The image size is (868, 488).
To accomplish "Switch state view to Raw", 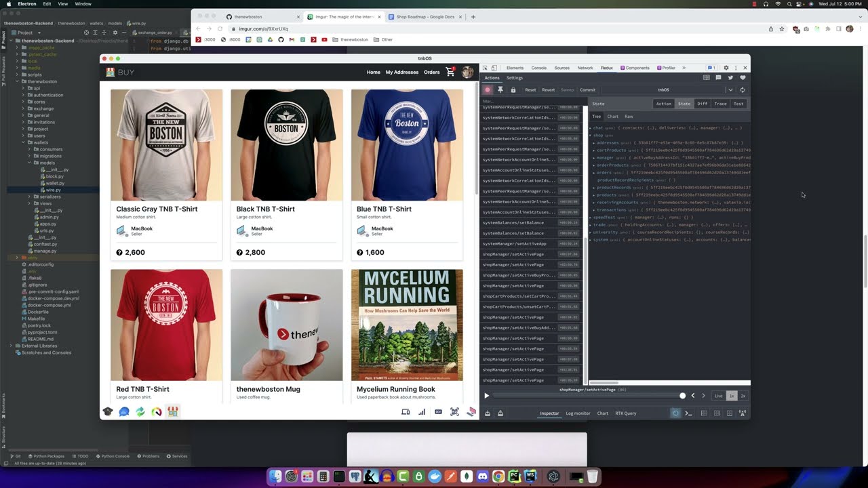I will [629, 117].
